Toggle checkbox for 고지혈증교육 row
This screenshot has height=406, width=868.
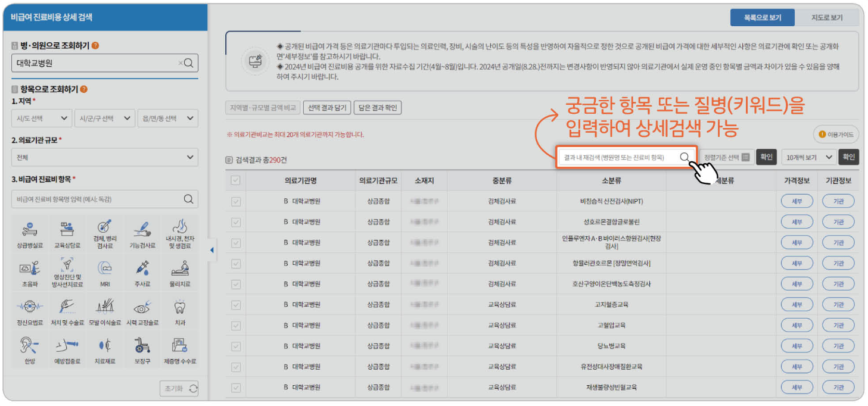click(x=235, y=305)
